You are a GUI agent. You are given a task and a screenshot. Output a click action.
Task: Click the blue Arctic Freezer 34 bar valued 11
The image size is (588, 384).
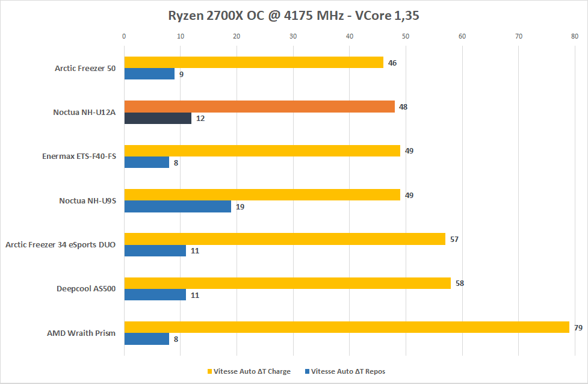coord(155,250)
